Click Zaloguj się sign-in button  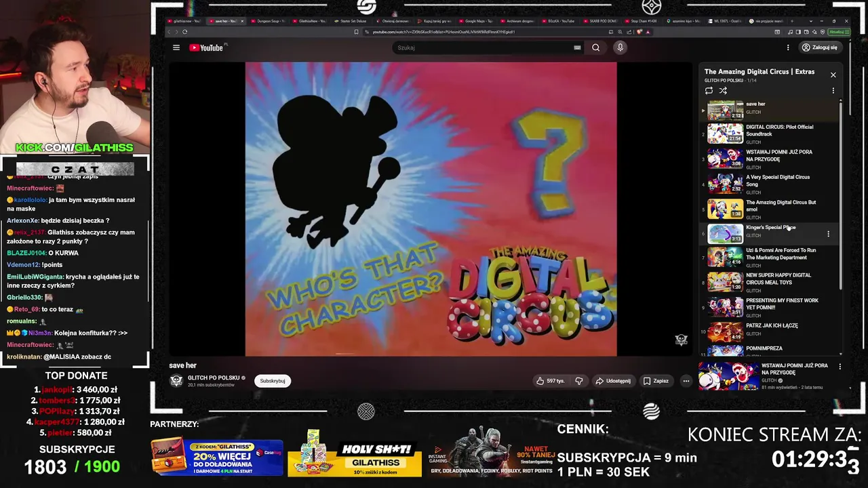click(819, 47)
